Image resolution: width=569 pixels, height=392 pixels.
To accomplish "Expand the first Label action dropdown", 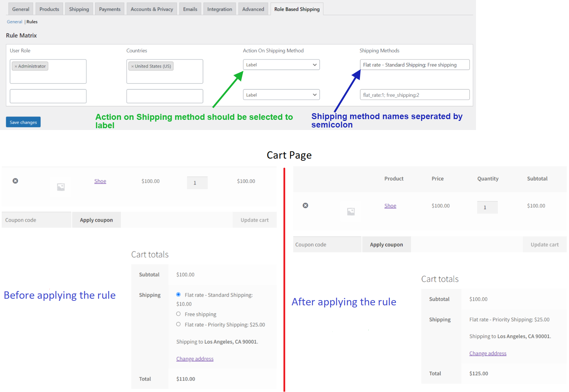I will tap(281, 65).
